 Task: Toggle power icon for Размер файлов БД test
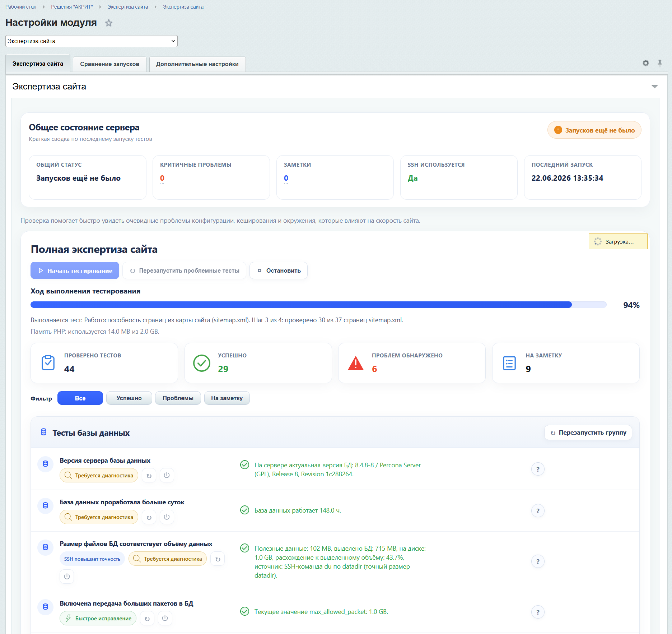[67, 576]
